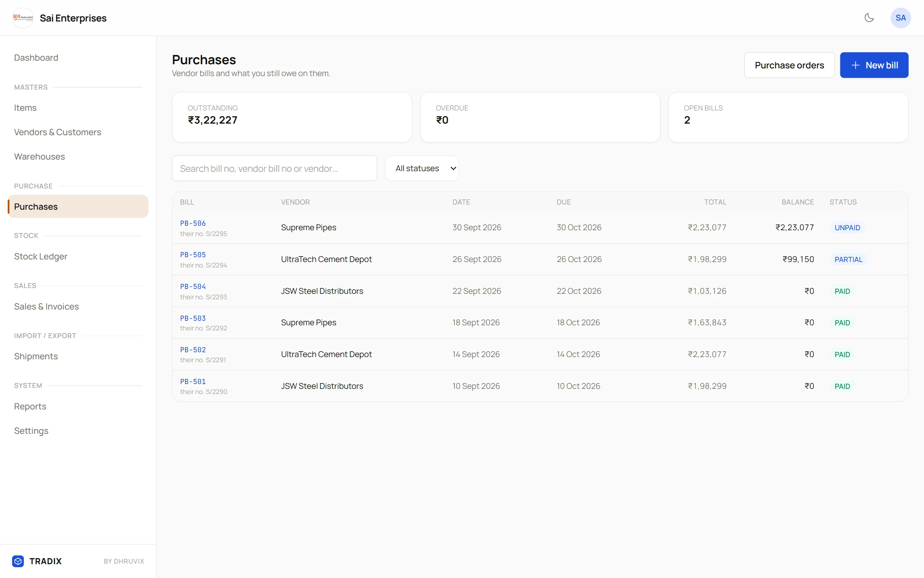Toggle dark mode moon icon
This screenshot has width=924, height=578.
869,18
